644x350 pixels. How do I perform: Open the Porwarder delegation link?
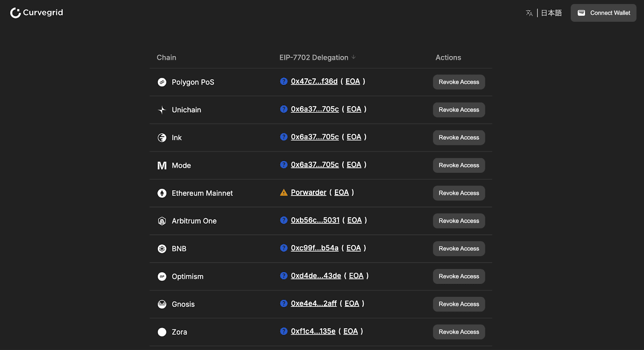pyautogui.click(x=308, y=193)
